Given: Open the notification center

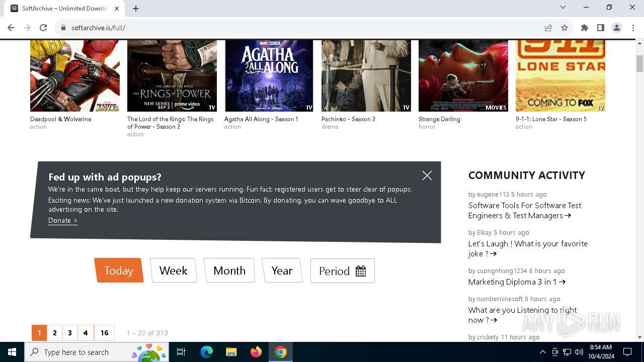Looking at the screenshot, I should click(x=627, y=352).
